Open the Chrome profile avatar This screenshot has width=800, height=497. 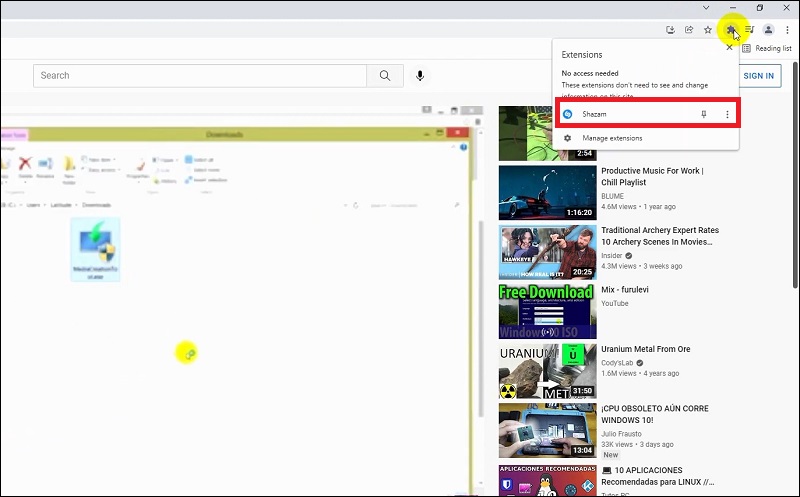(768, 30)
